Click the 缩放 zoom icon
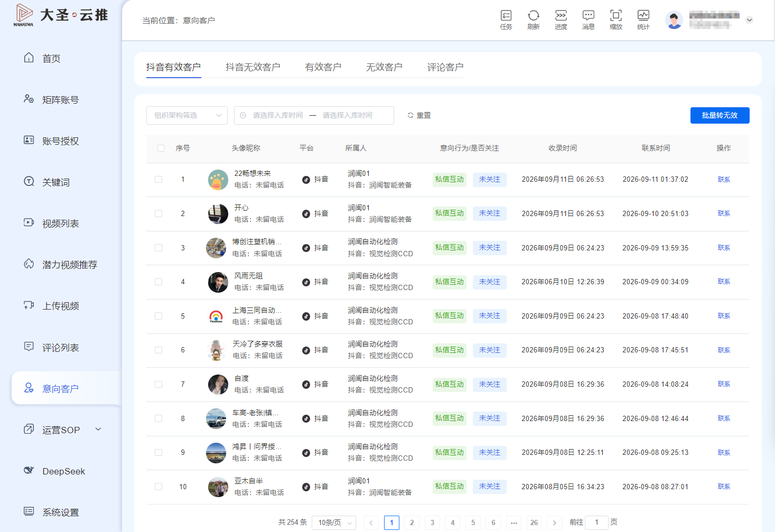 pos(616,20)
